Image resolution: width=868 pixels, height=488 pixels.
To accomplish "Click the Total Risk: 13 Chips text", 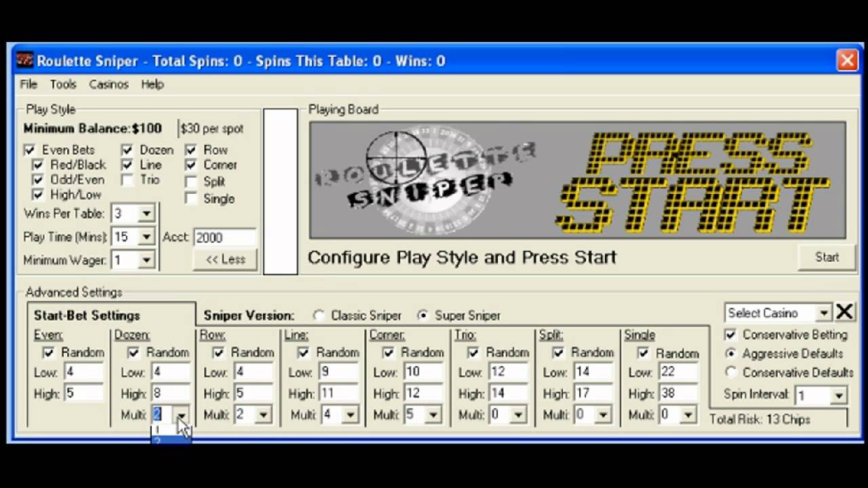I will click(760, 420).
